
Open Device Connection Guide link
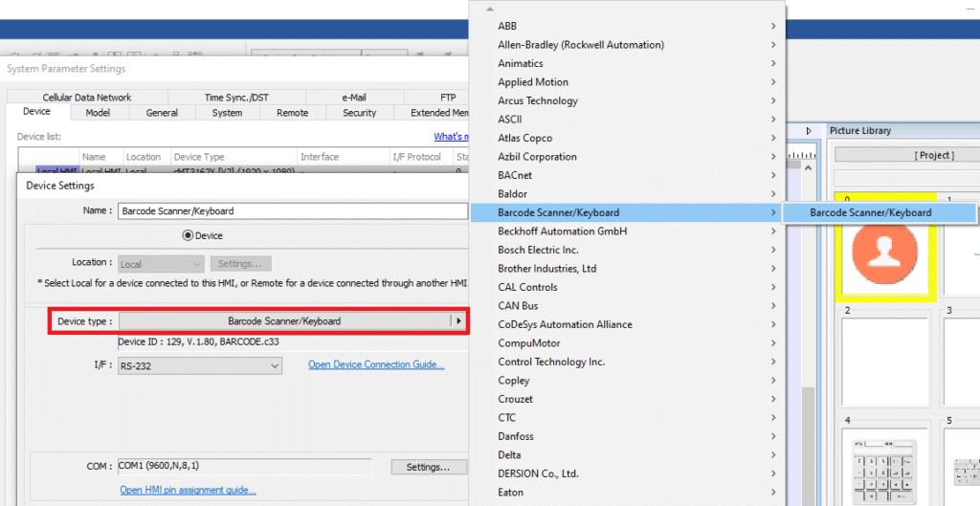click(x=376, y=364)
